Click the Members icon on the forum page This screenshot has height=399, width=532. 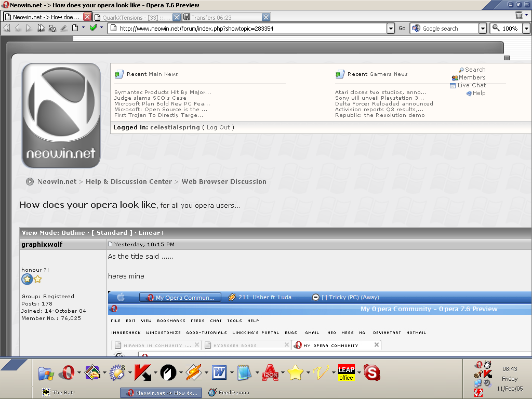click(455, 77)
